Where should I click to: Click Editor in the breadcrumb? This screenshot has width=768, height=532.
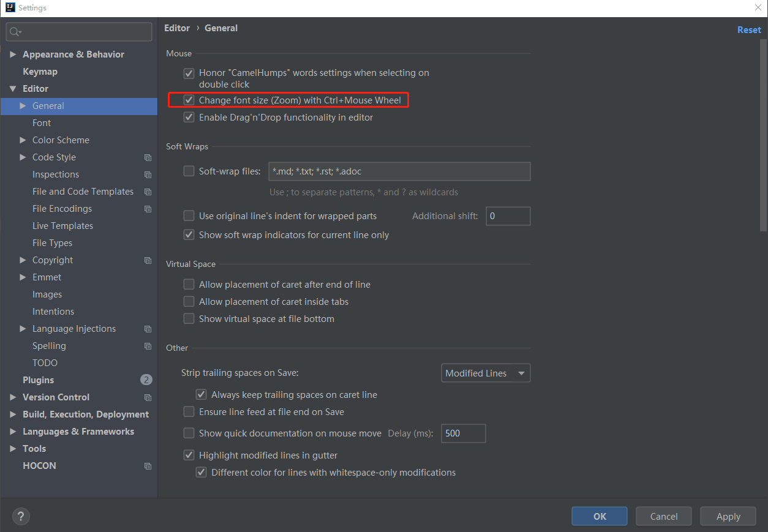point(177,28)
